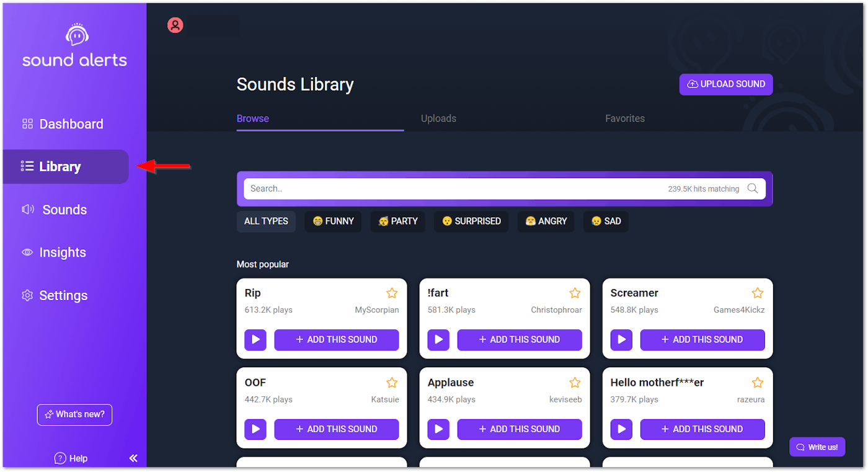Image resolution: width=868 pixels, height=472 pixels.
Task: Open Help from the sidebar
Action: point(71,458)
